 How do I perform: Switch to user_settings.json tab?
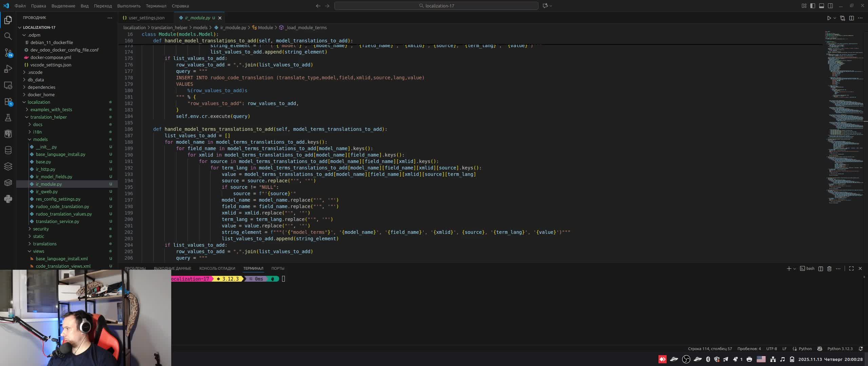tap(146, 18)
